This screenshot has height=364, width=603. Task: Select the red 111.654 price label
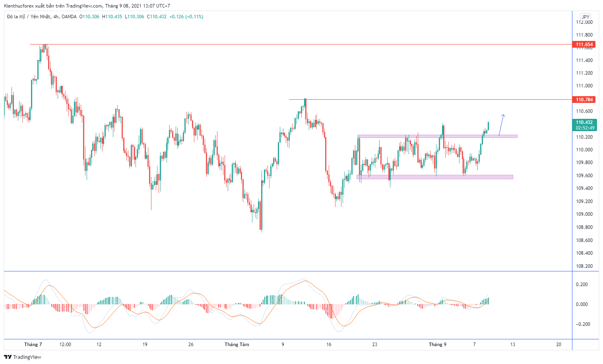584,45
